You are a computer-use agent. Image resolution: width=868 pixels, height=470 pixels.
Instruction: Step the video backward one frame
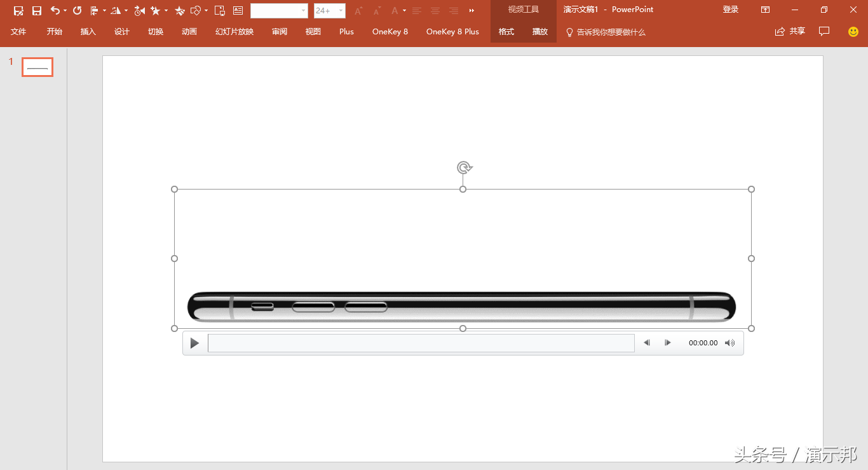(647, 343)
